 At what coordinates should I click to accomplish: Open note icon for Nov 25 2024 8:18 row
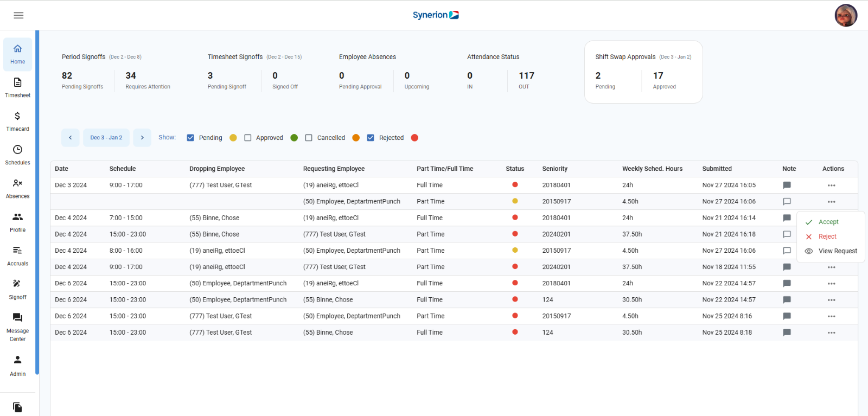coord(787,332)
